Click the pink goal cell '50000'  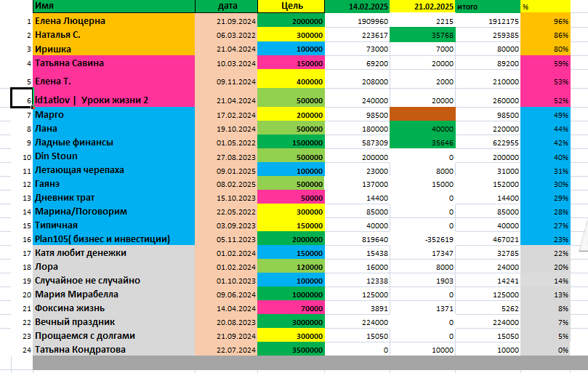point(291,198)
